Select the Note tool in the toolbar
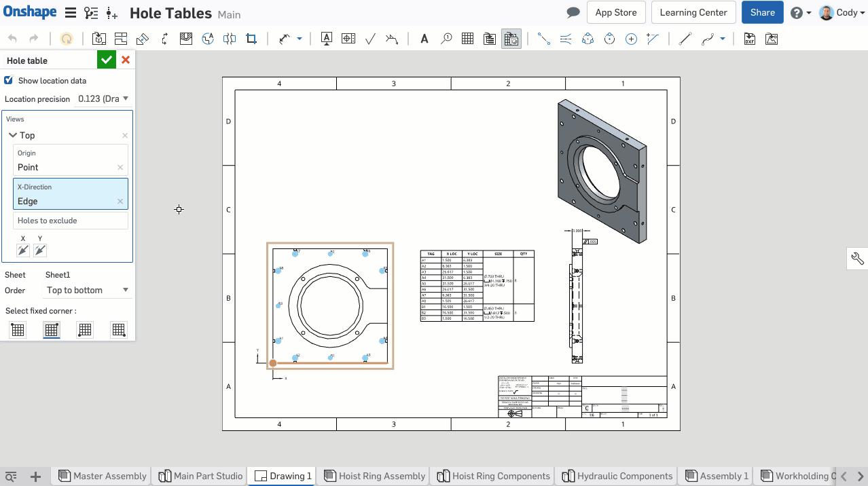The width and height of the screenshot is (868, 486). (424, 39)
